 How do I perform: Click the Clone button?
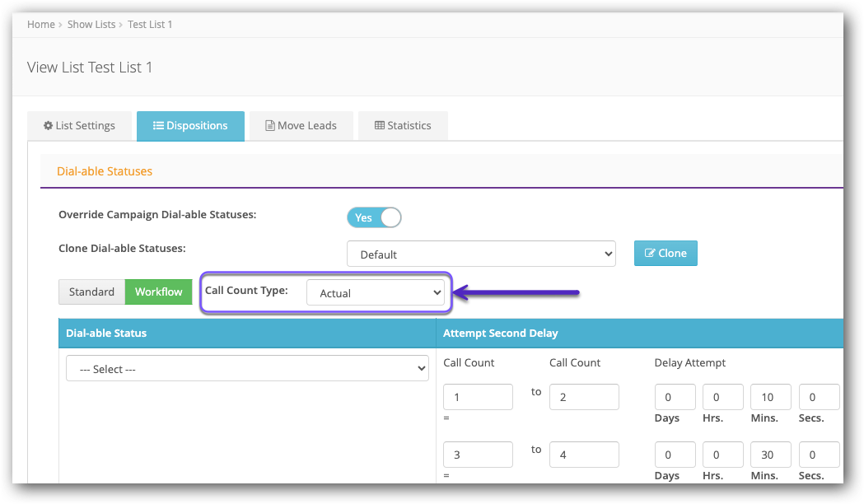pos(666,254)
